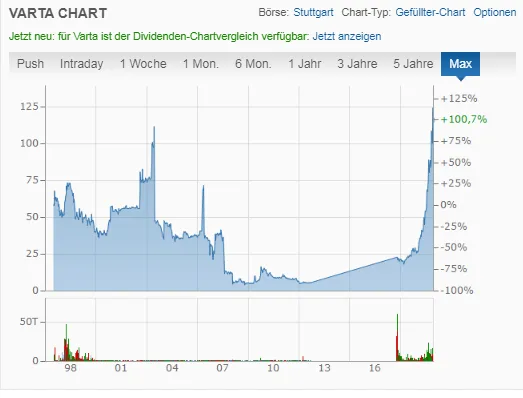Click the Jetzt anzeigen dividend link
Viewport: 523px width, 398px height.
[347, 36]
